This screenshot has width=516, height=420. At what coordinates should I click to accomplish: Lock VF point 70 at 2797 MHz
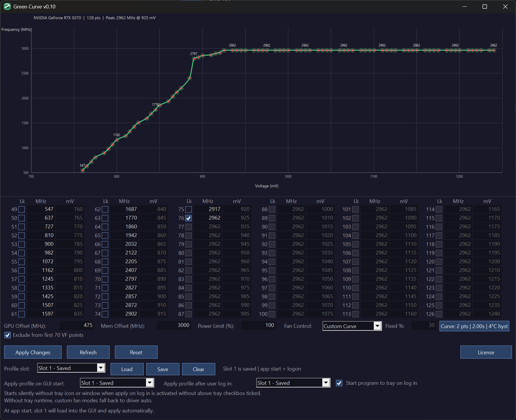[x=105, y=279]
